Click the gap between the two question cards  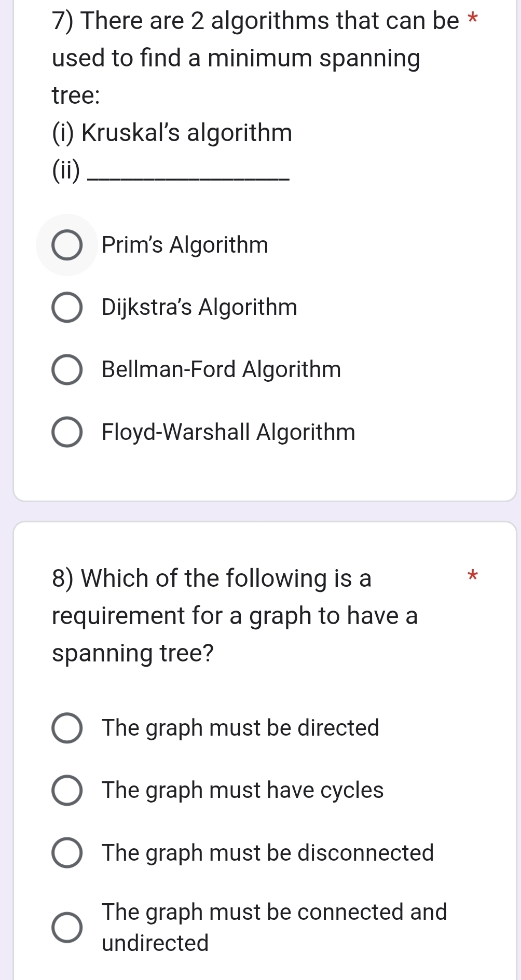pos(259,511)
